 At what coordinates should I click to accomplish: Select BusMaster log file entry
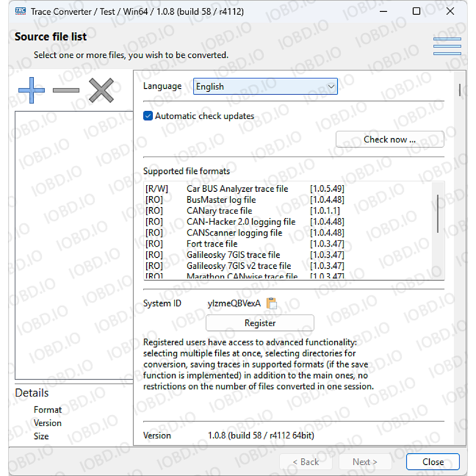click(221, 200)
